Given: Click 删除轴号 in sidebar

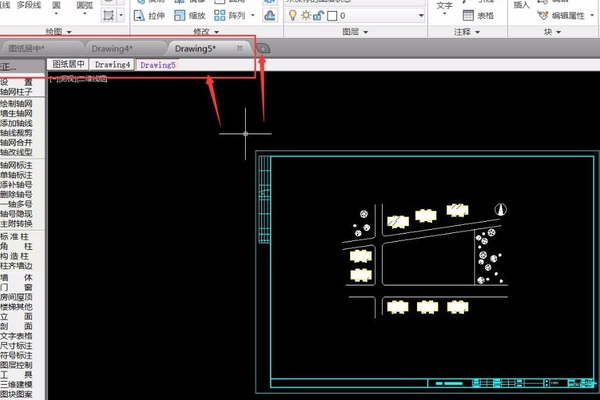Looking at the screenshot, I should (x=16, y=194).
